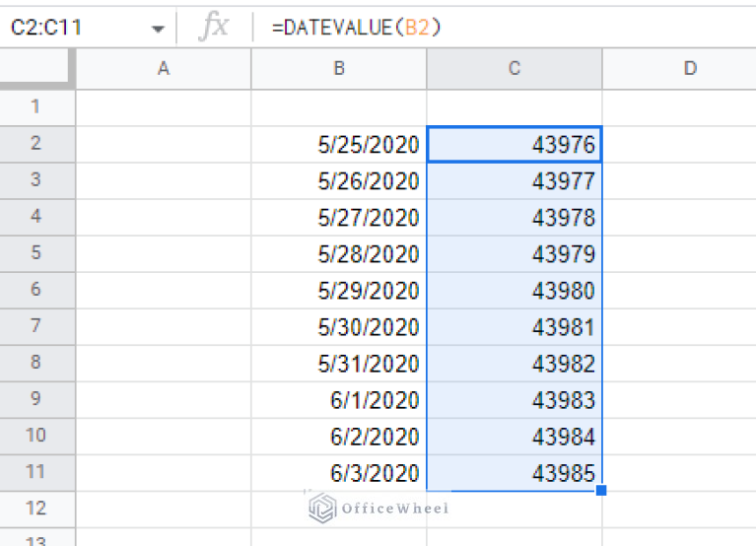Select column D header
The image size is (756, 546).
click(x=689, y=68)
